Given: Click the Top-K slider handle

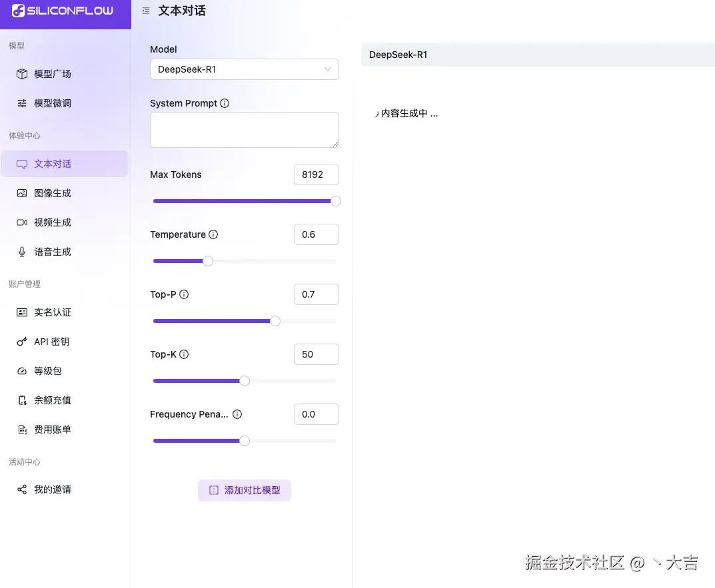Looking at the screenshot, I should (245, 381).
